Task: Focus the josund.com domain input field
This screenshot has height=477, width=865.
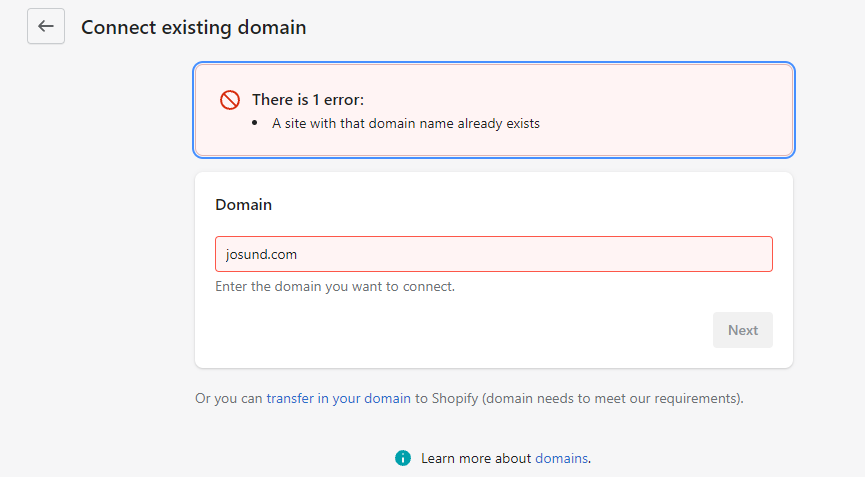Action: (493, 254)
